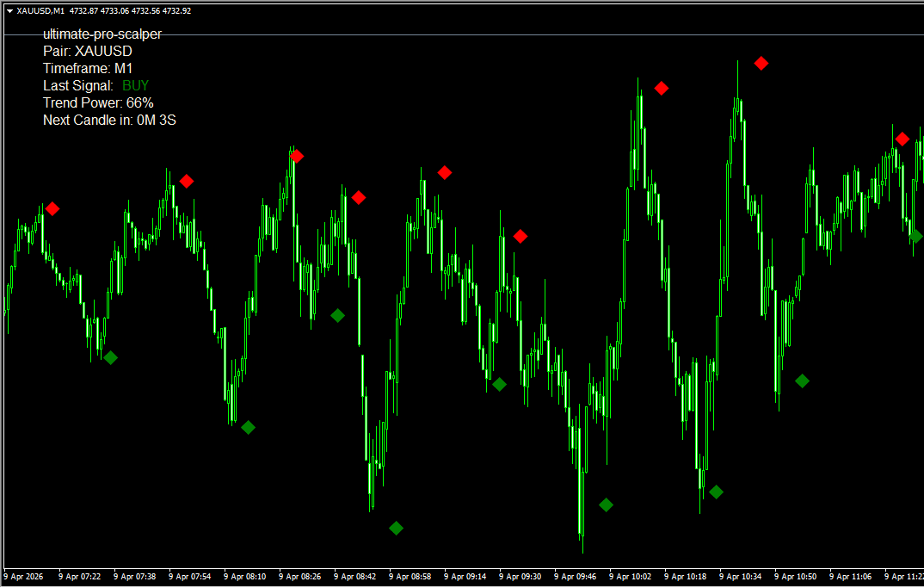Click the 9 Apr 2026 date on time axis
This screenshot has width=924, height=588.
pyautogui.click(x=24, y=576)
